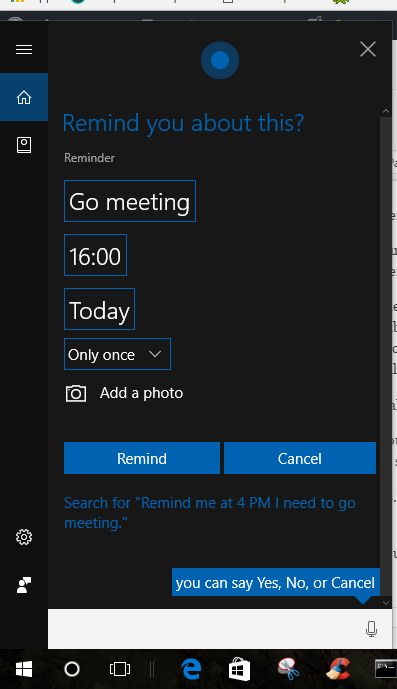
Task: Click the microphone icon in search box
Action: click(371, 629)
